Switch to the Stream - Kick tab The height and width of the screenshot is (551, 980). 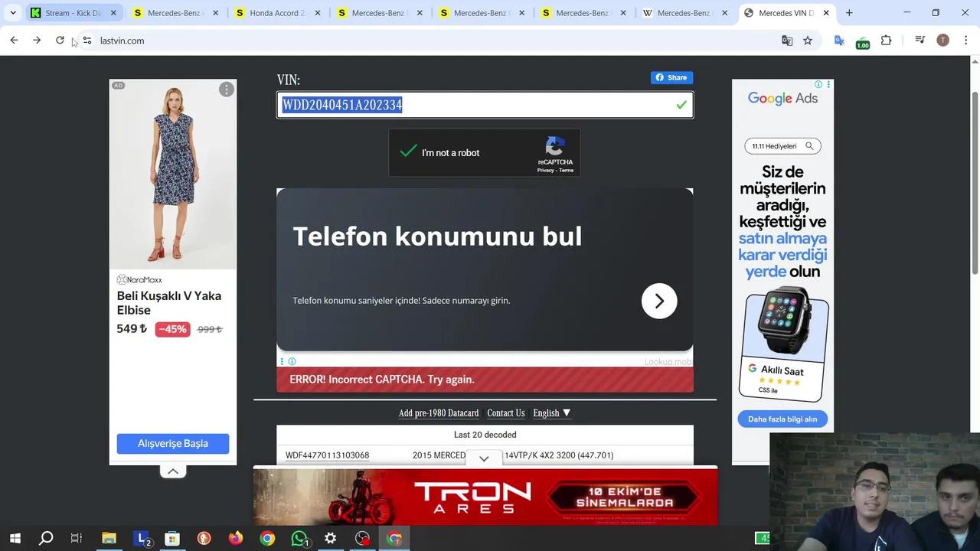coord(73,13)
